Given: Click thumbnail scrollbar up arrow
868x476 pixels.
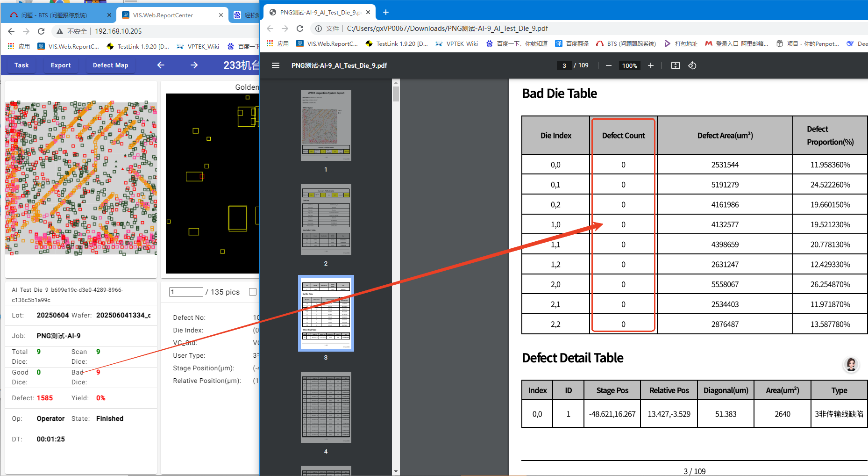Looking at the screenshot, I should coord(396,83).
